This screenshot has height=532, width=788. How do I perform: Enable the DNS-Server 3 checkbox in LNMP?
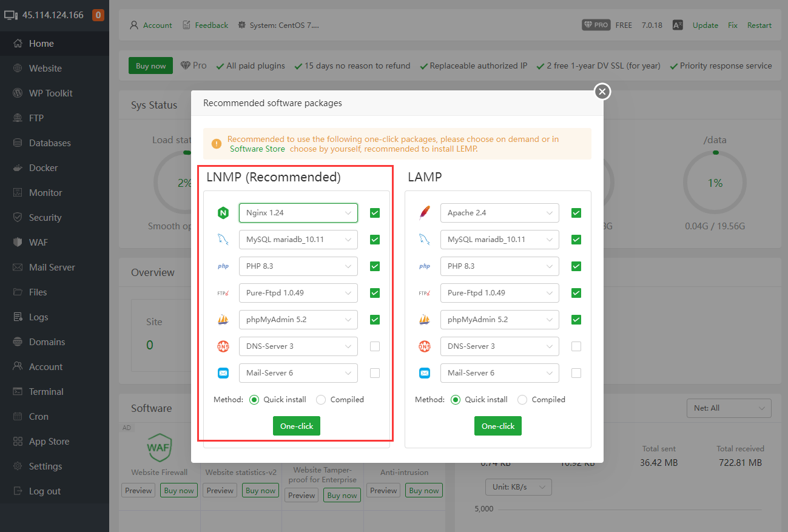(375, 346)
